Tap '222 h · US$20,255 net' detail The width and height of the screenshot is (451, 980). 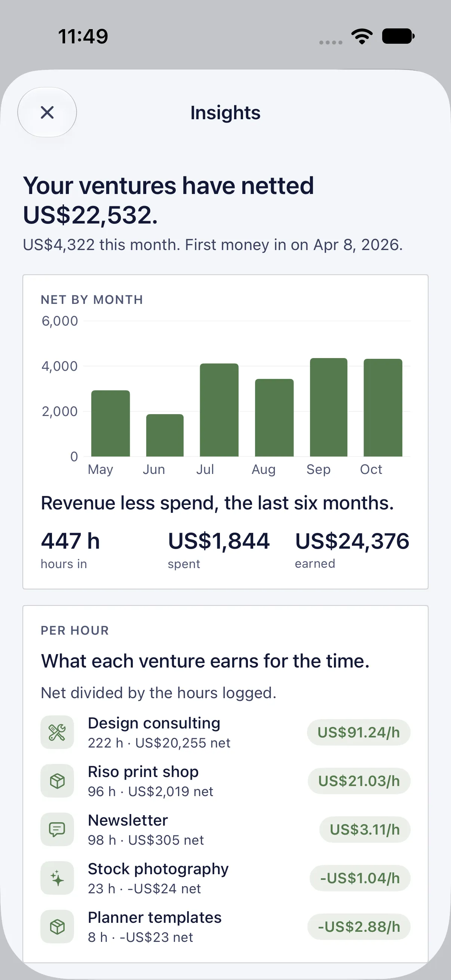(159, 743)
